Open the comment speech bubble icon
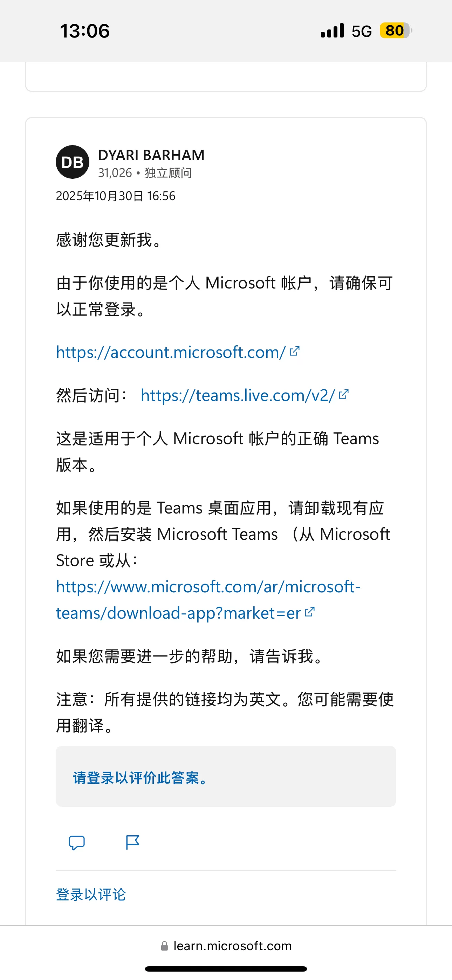This screenshot has height=980, width=452. (76, 843)
